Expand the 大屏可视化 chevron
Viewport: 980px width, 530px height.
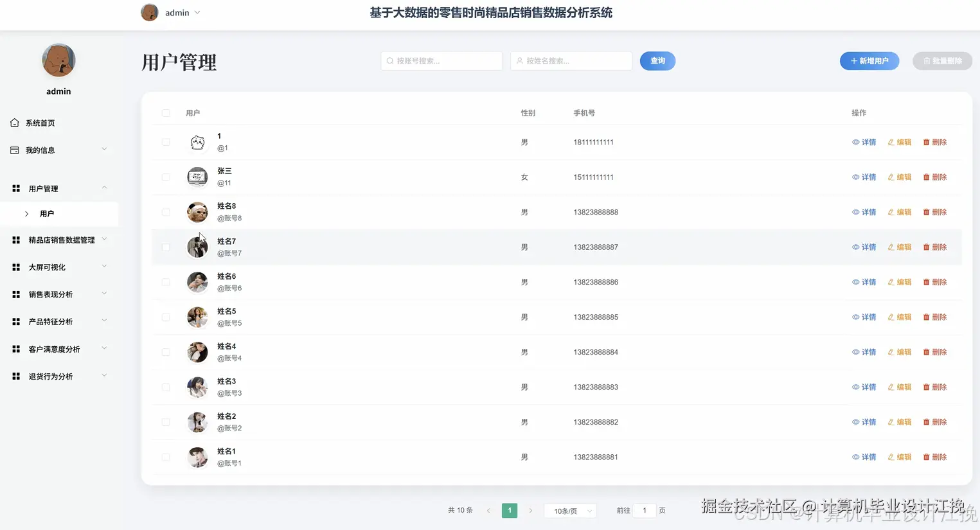click(104, 266)
